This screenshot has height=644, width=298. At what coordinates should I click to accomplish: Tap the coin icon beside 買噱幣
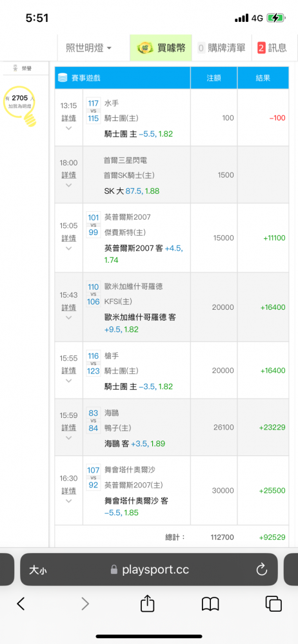click(145, 48)
